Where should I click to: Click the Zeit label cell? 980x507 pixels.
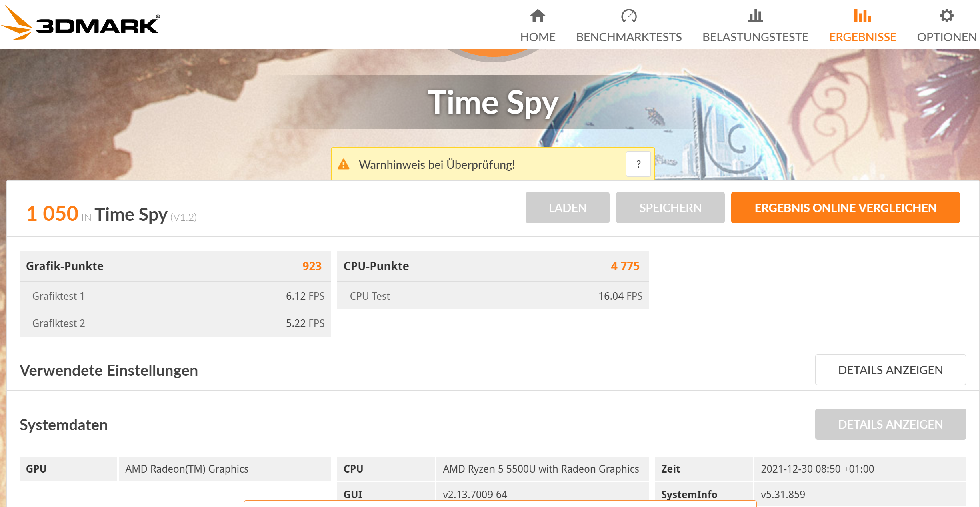pyautogui.click(x=704, y=469)
